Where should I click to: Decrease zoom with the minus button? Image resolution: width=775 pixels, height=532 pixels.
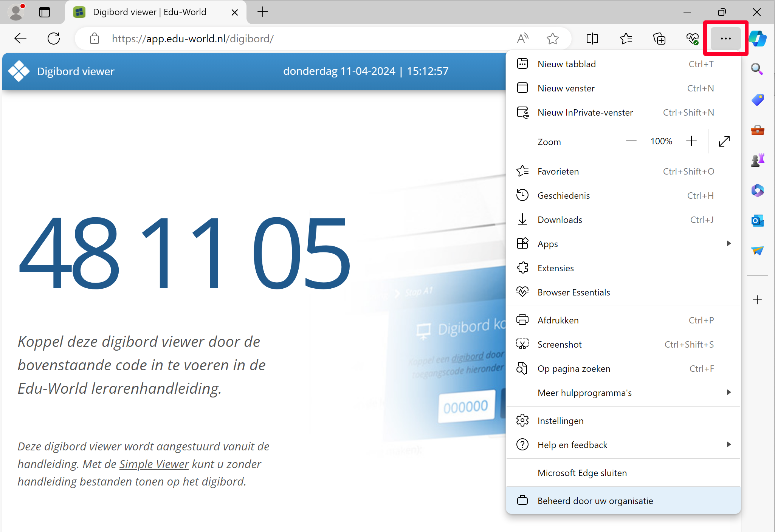(x=631, y=141)
